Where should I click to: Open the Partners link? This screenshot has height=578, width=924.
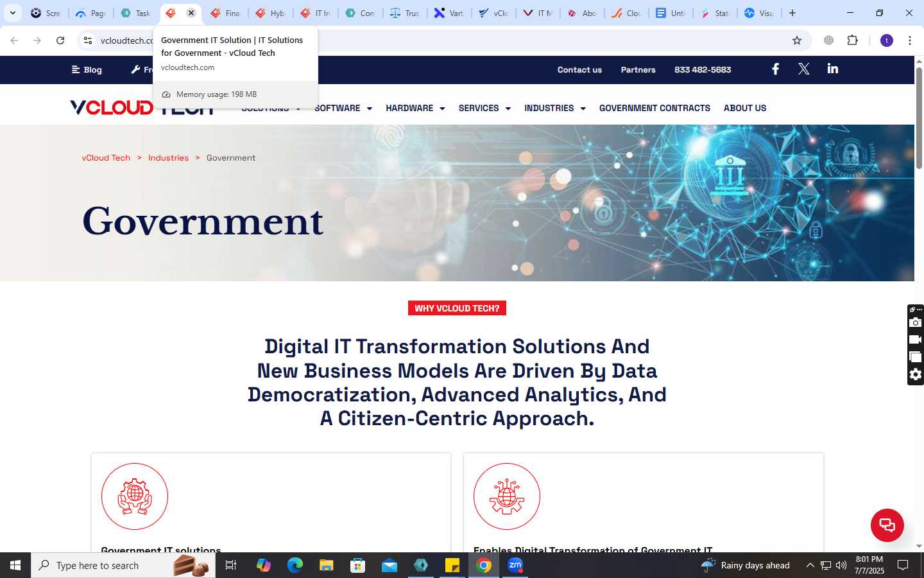pos(638,69)
